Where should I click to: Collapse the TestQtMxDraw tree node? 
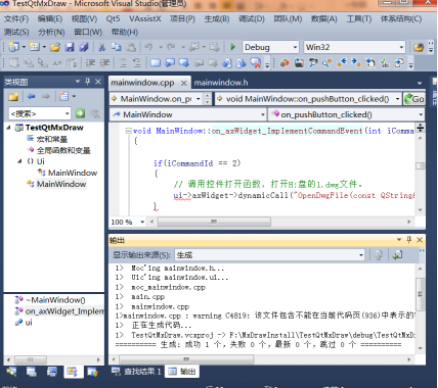9,127
